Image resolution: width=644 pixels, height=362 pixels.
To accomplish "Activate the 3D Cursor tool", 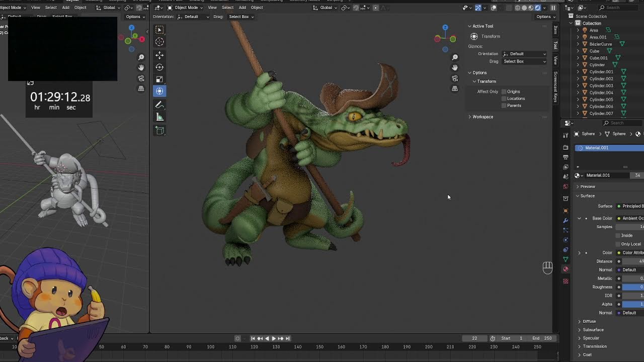I will tap(159, 42).
